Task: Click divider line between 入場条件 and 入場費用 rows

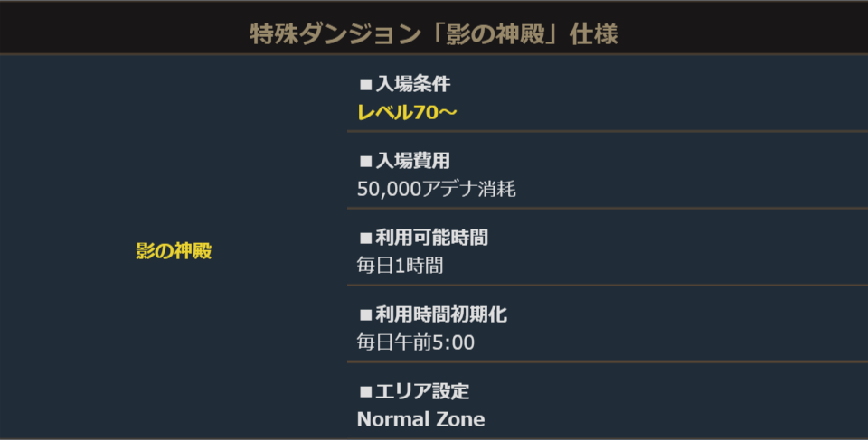Action: (x=607, y=131)
